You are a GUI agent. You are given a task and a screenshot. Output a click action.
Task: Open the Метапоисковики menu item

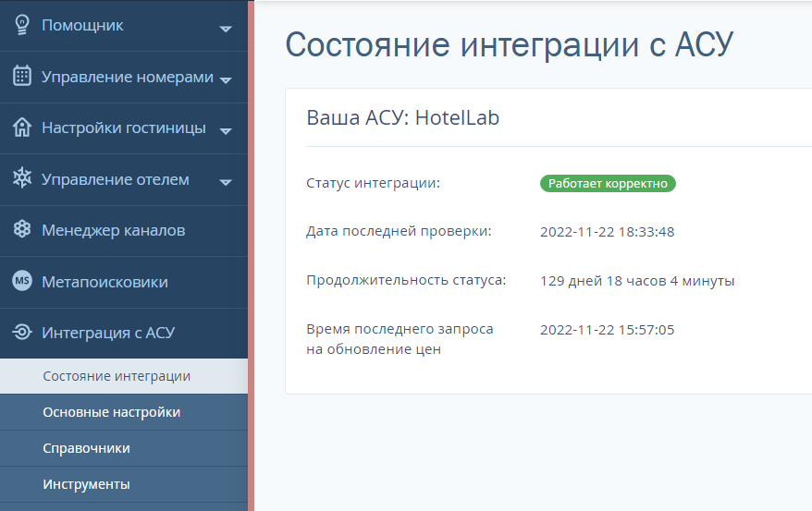105,282
